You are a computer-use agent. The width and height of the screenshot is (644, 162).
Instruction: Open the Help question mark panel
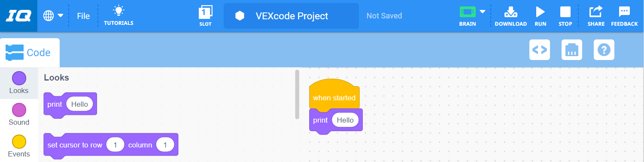(x=604, y=50)
